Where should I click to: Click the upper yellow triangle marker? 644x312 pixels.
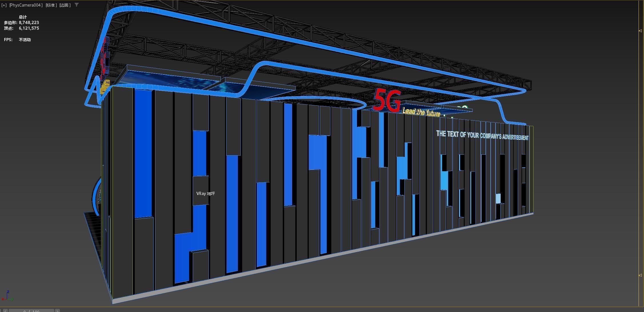640,31
